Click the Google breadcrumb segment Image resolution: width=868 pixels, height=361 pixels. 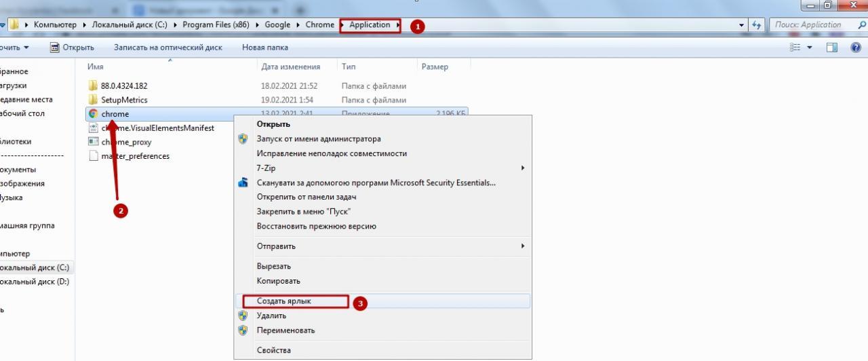tap(277, 25)
